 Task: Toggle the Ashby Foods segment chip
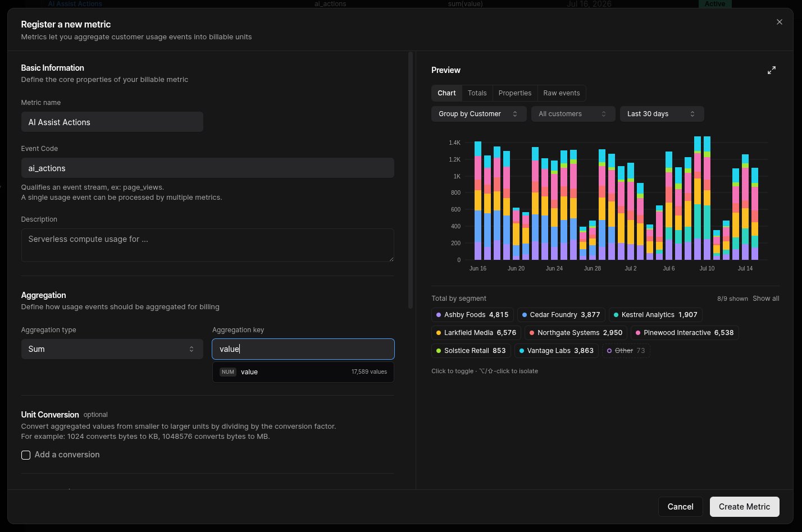click(x=472, y=315)
